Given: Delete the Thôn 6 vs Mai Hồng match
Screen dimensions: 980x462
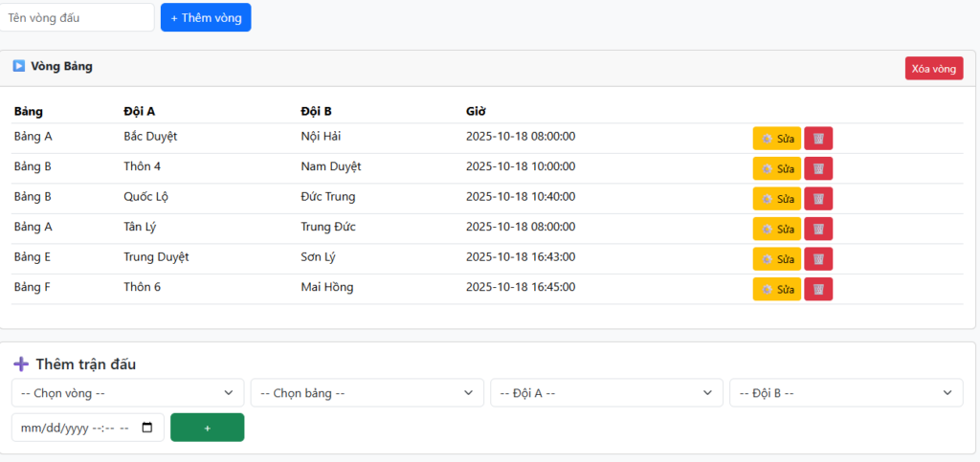Looking at the screenshot, I should 818,290.
